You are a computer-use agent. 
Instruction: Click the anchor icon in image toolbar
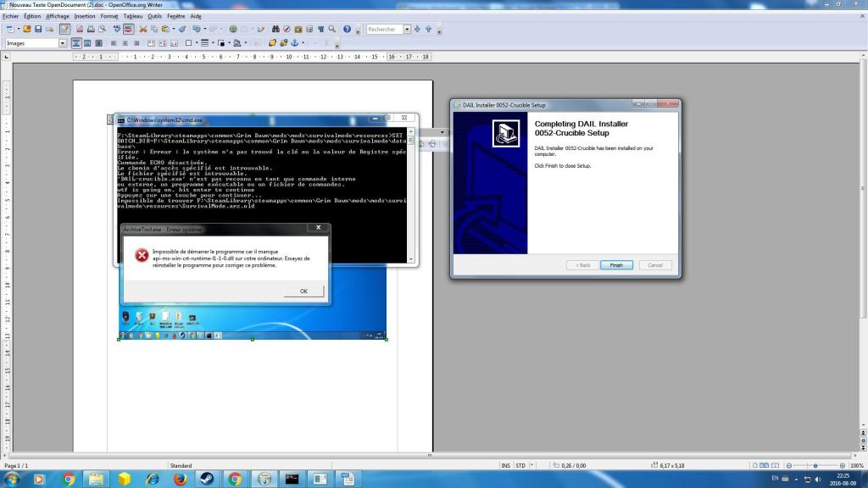[x=295, y=43]
